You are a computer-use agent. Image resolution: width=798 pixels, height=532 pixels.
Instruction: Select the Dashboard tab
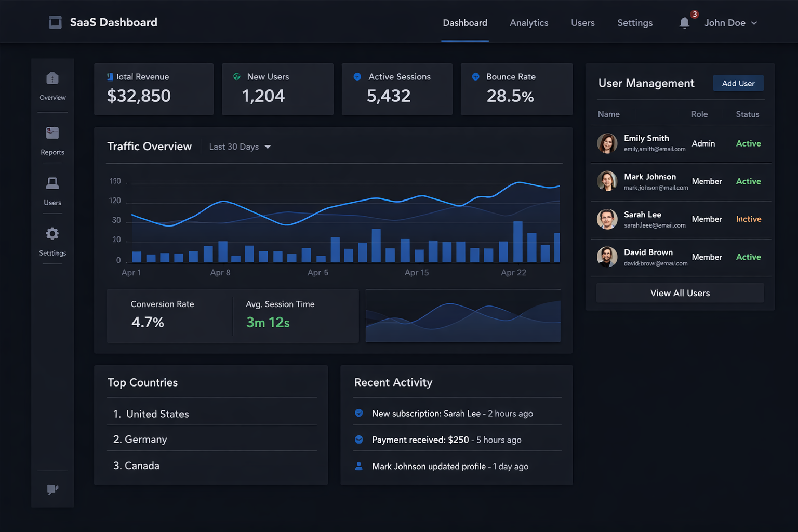464,23
